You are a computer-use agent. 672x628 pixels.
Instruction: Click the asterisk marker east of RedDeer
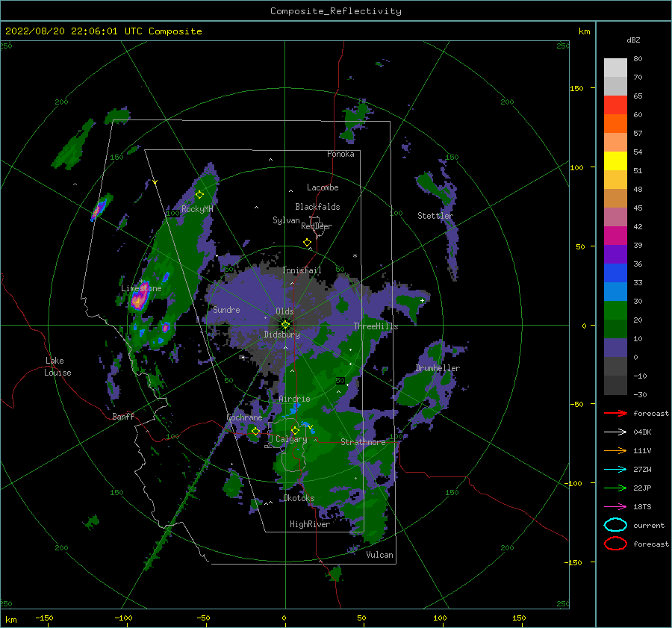(x=355, y=256)
